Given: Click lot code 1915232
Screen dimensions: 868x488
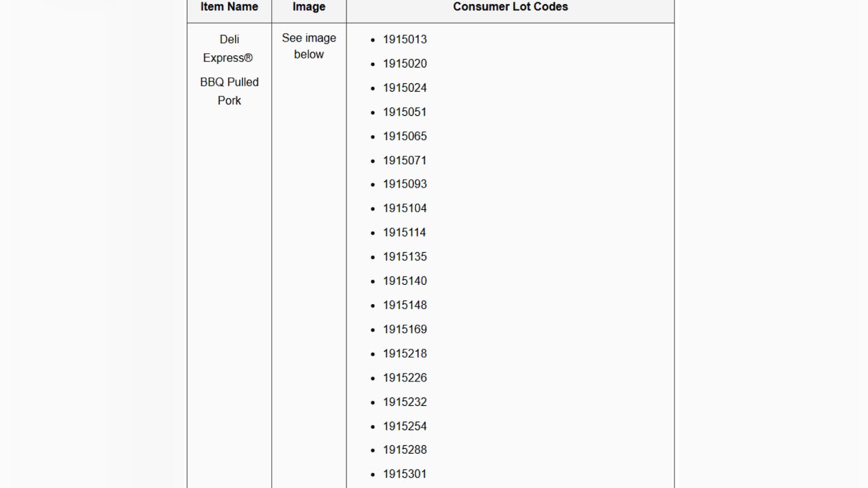Looking at the screenshot, I should [404, 401].
